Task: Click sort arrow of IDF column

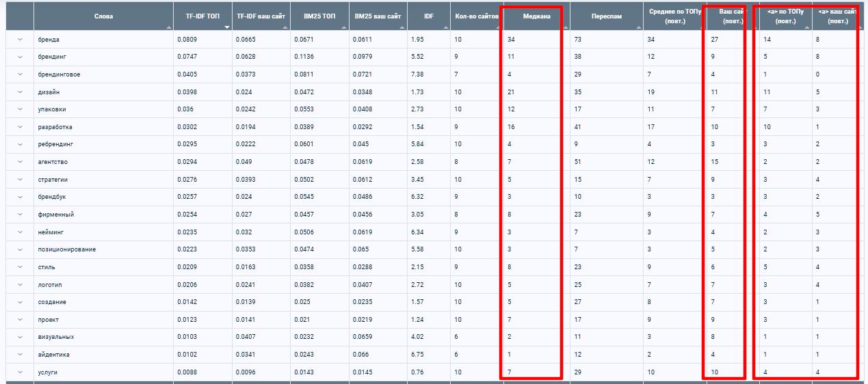Action: [446, 27]
